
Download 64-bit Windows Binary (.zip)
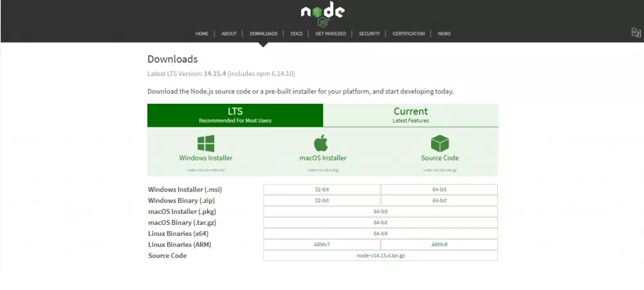point(439,200)
